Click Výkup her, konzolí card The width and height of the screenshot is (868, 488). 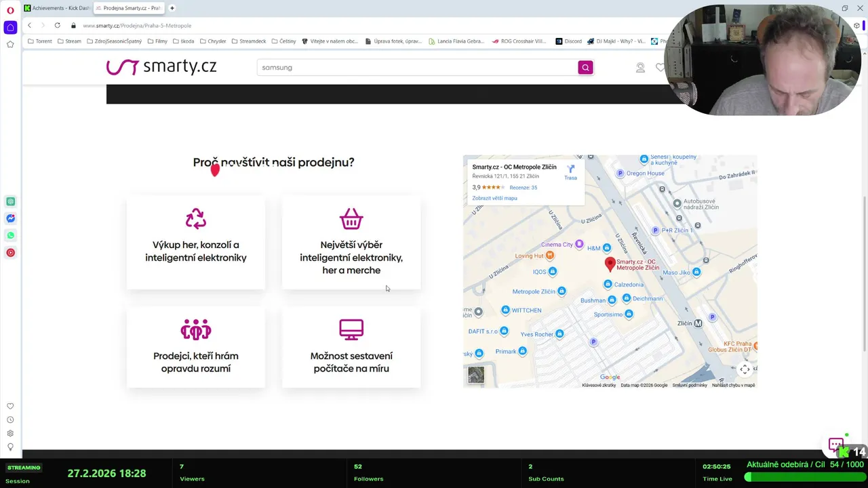[195, 243]
